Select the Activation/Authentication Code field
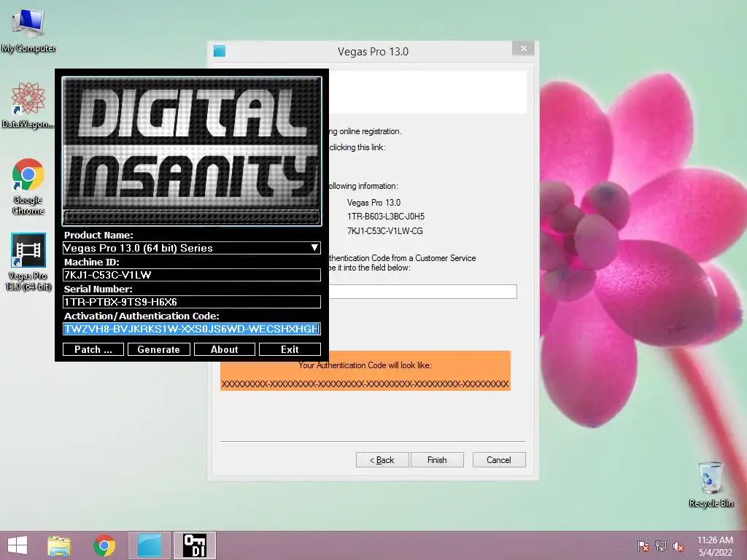Screen dimensions: 747x560 click(x=192, y=329)
